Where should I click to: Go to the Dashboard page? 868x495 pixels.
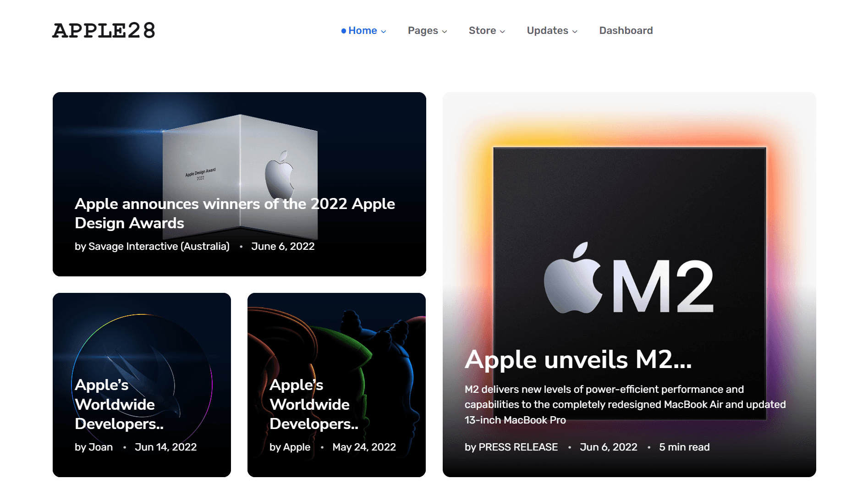[626, 31]
